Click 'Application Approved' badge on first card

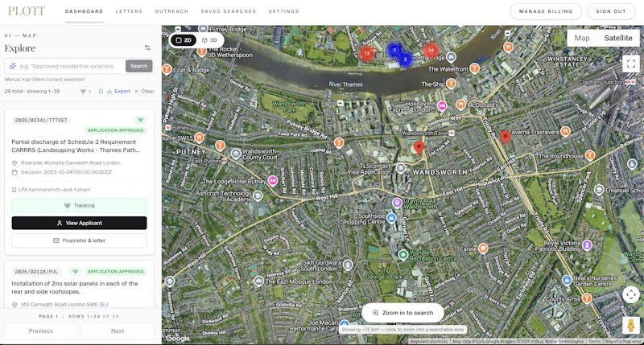[116, 130]
